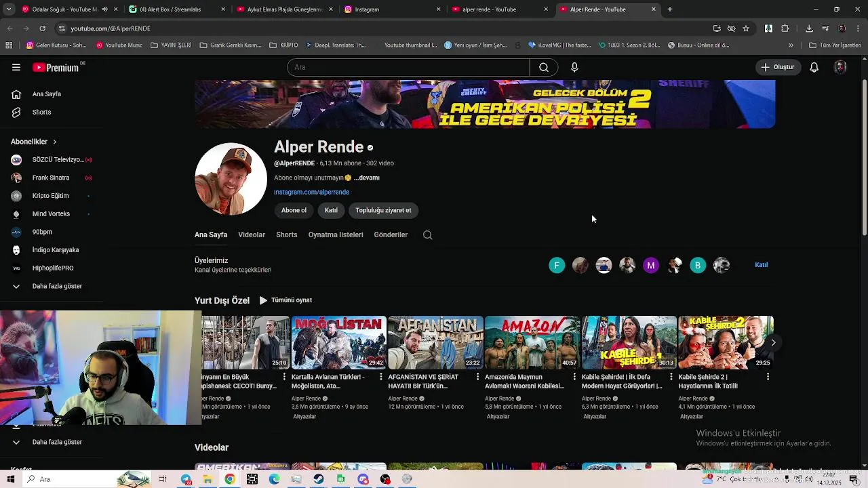Play all with Tümünü oynat
The image size is (868, 488).
pyautogui.click(x=285, y=300)
